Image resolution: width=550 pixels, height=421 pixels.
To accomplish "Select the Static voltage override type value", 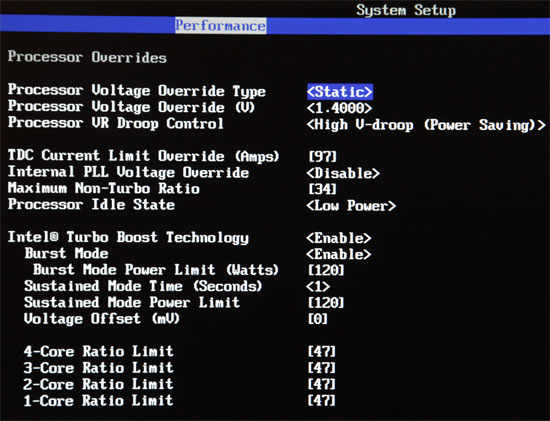I will (x=340, y=92).
